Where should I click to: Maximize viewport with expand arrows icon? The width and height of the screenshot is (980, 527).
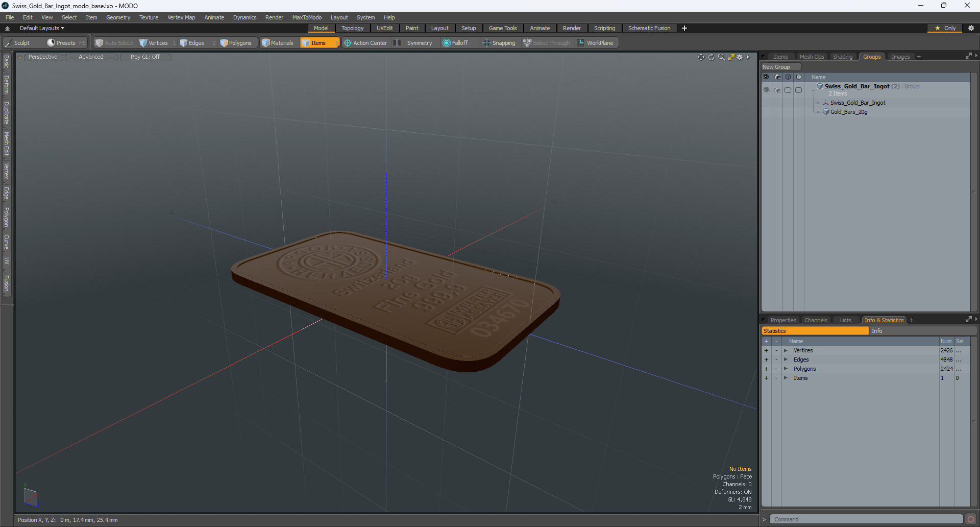click(x=731, y=57)
